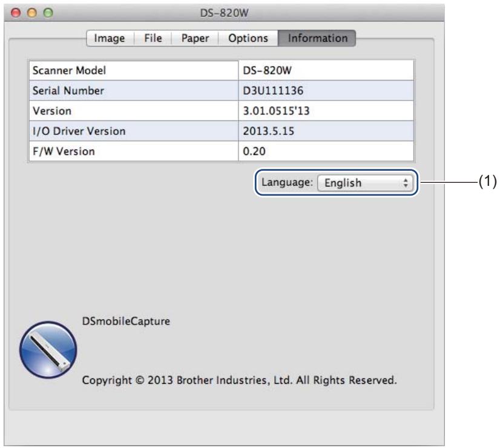Click the DS-820W window title
Viewport: 500px width, 448px height.
(224, 13)
